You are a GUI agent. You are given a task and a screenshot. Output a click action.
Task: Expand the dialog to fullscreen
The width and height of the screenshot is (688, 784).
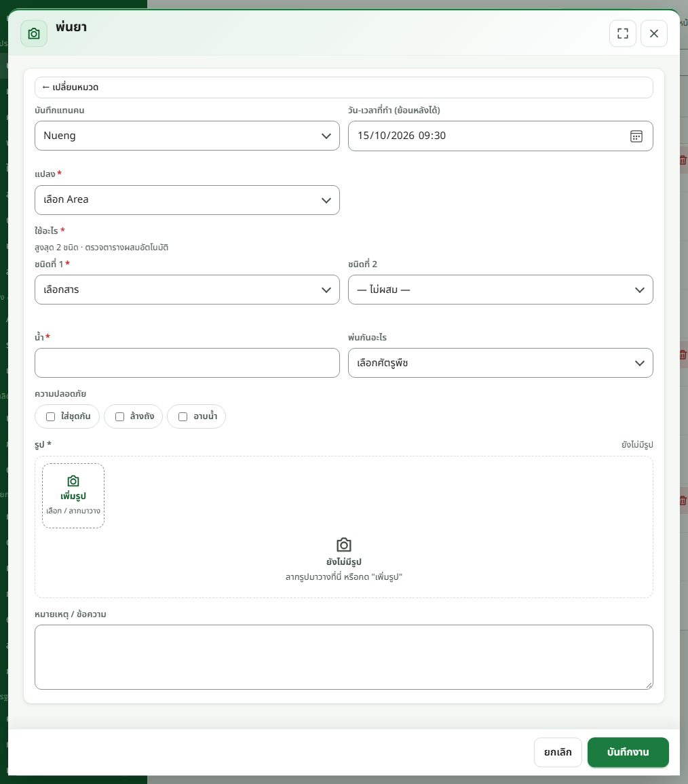point(622,33)
